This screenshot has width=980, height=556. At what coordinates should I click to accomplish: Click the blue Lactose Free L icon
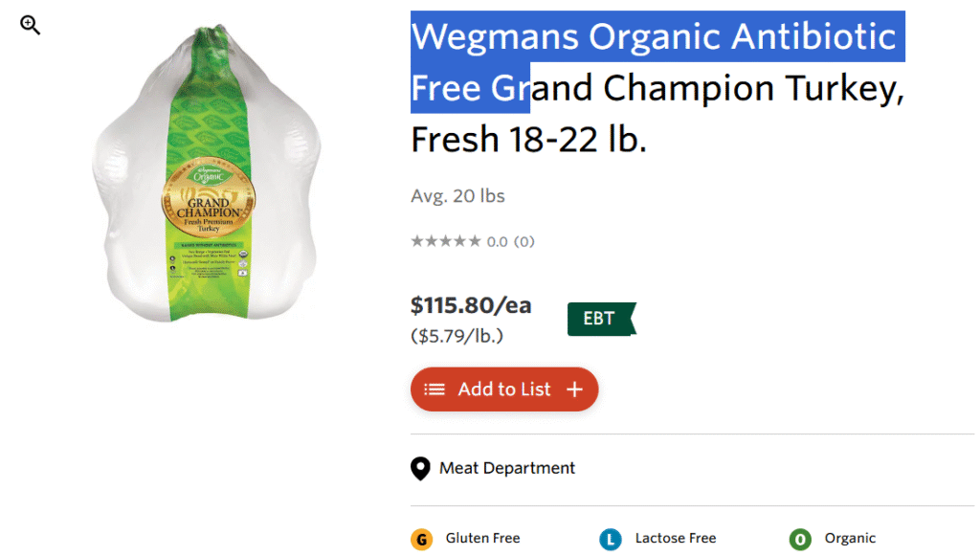[x=611, y=540]
